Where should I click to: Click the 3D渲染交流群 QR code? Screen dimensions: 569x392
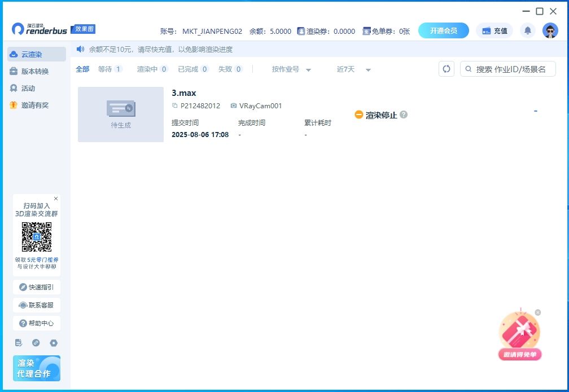click(x=36, y=237)
